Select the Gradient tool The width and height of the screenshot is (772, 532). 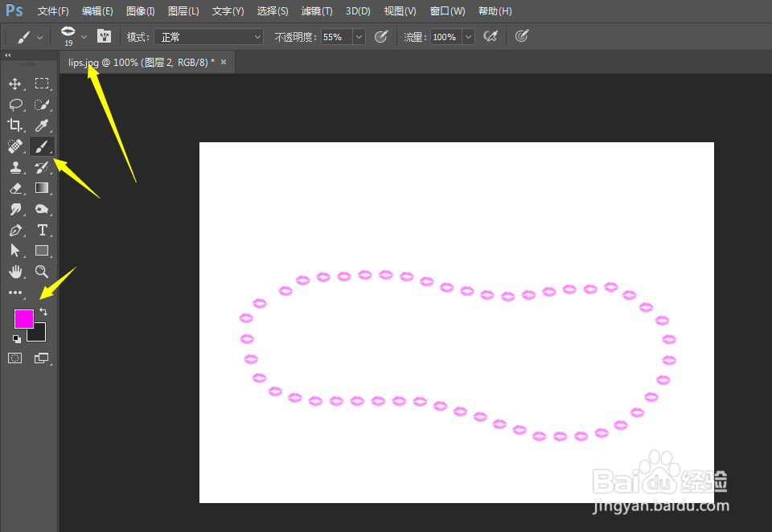pos(42,188)
